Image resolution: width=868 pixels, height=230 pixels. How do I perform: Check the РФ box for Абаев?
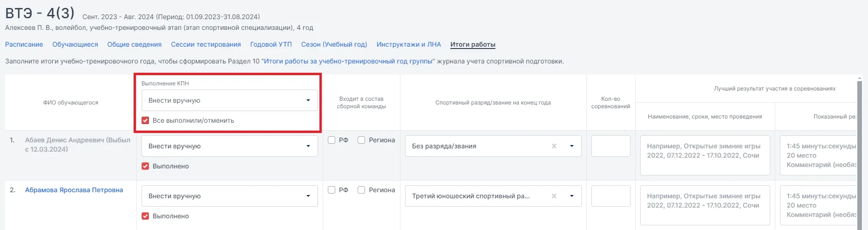tap(332, 140)
